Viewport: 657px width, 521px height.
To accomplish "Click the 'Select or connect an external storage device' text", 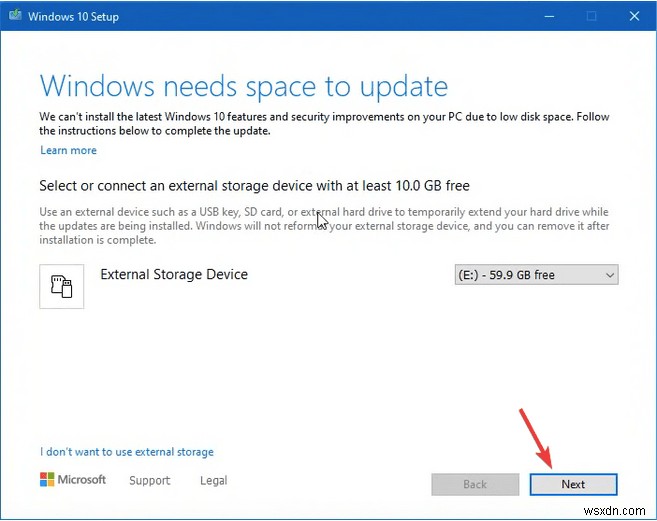I will click(177, 186).
